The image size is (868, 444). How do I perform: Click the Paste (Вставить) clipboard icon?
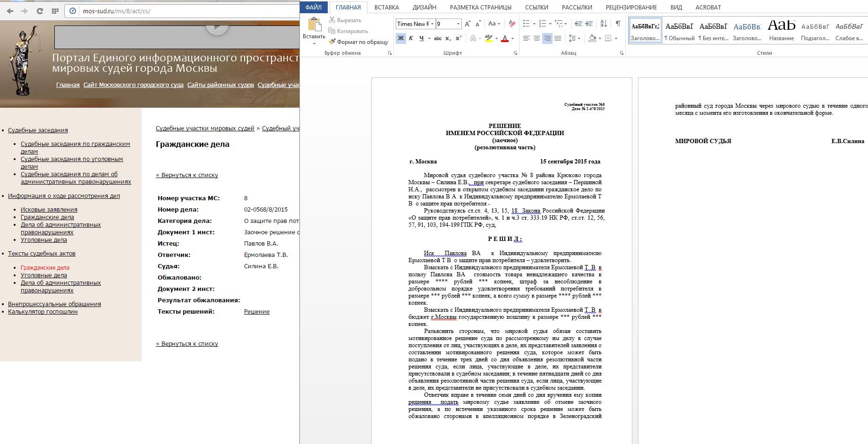click(314, 24)
